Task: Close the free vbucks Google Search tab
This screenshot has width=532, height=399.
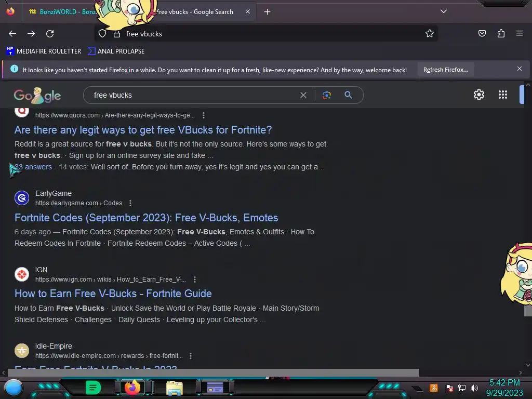Action: [248, 11]
